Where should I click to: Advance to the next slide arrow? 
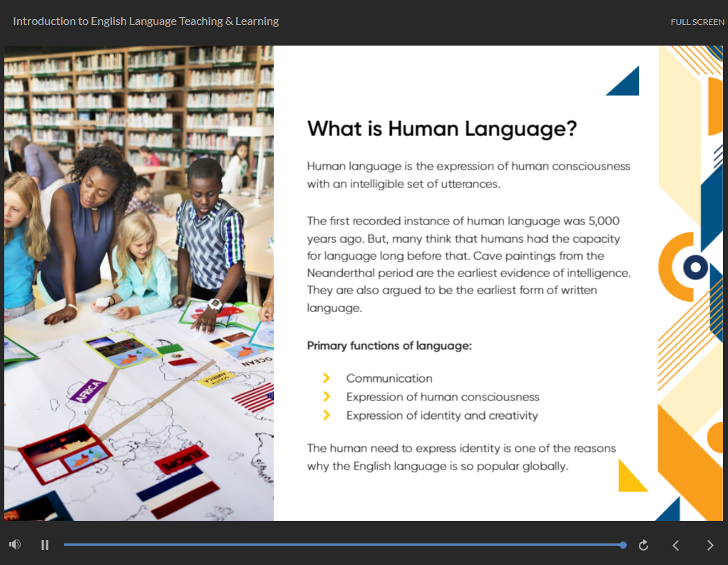(710, 545)
